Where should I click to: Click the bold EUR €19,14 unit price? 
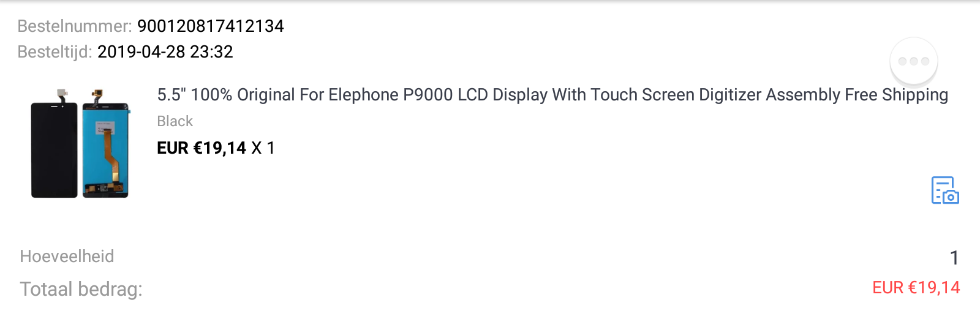(x=202, y=148)
